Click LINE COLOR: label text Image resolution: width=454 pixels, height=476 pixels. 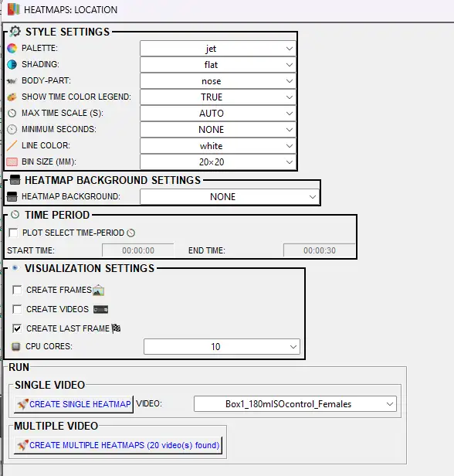[x=46, y=145]
